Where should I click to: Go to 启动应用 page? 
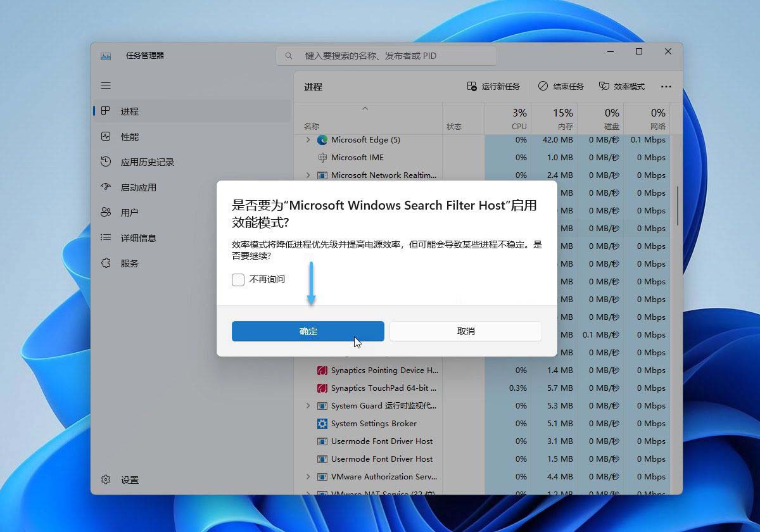coord(138,187)
